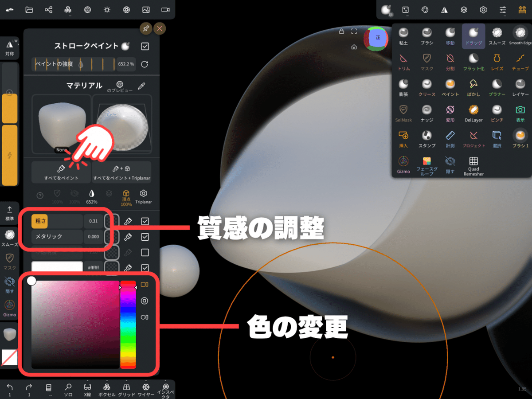Select the 粘土 (Clay) brush tool
Image resolution: width=532 pixels, height=399 pixels.
click(403, 36)
